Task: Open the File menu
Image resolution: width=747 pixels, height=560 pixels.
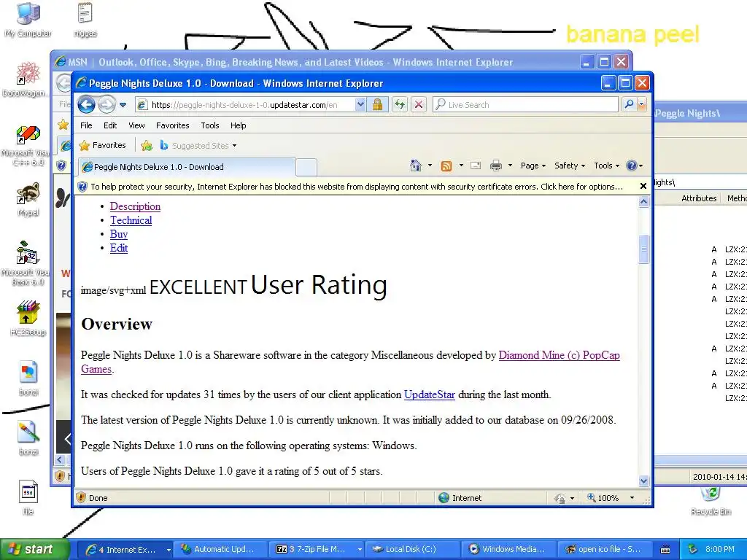Action: [86, 125]
